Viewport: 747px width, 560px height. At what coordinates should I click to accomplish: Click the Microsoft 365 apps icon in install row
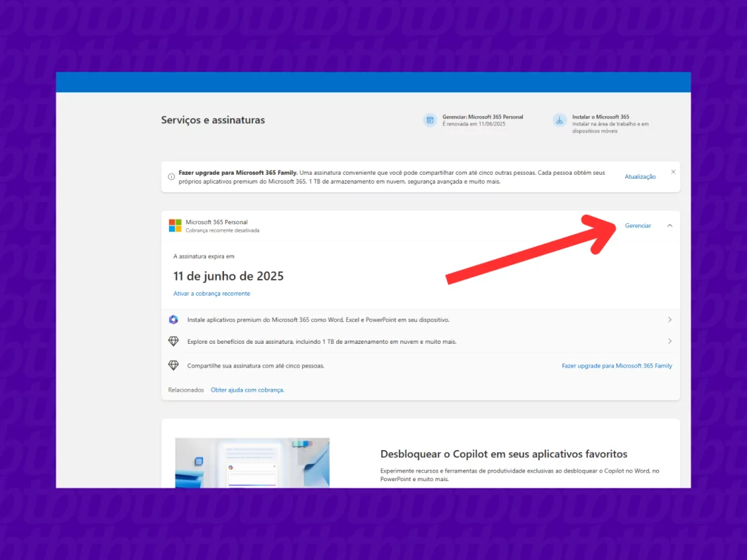pyautogui.click(x=173, y=320)
